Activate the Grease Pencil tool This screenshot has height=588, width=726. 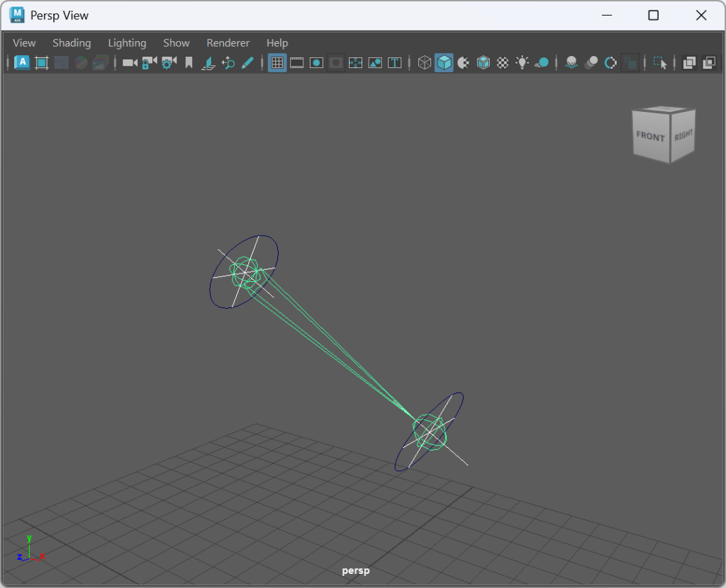(247, 63)
